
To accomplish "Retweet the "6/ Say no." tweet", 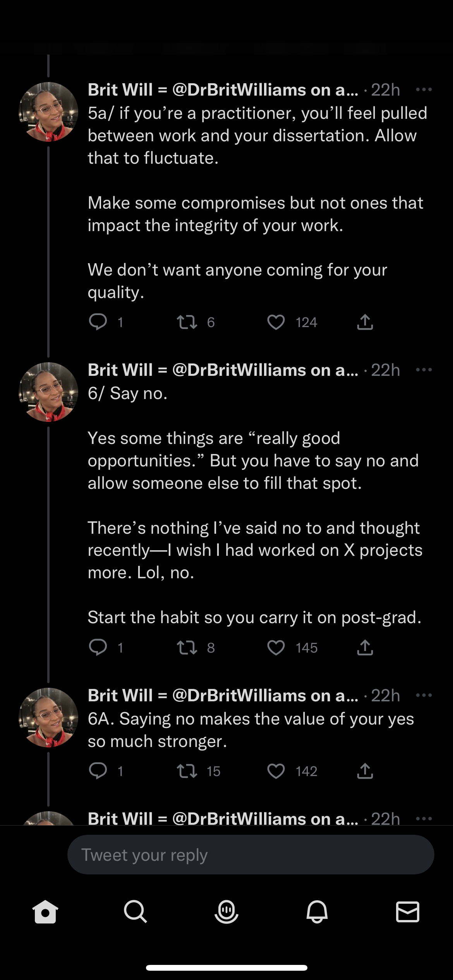I will 187,648.
